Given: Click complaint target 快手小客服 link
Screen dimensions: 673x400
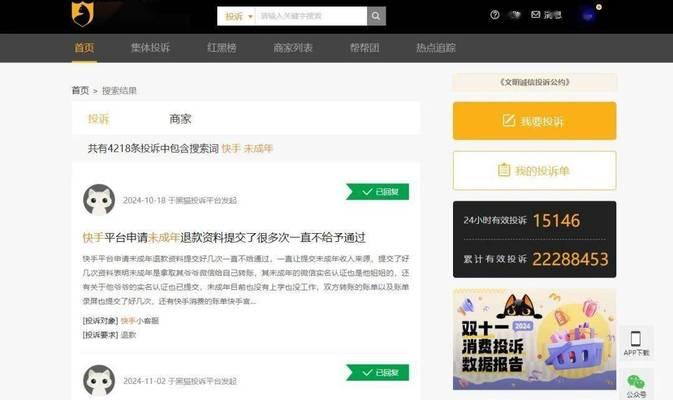Looking at the screenshot, I should click(x=140, y=321).
